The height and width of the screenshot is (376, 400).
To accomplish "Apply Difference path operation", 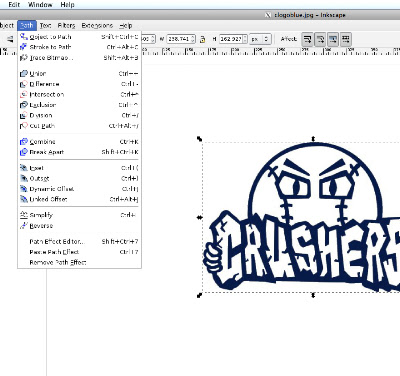I will (79, 84).
